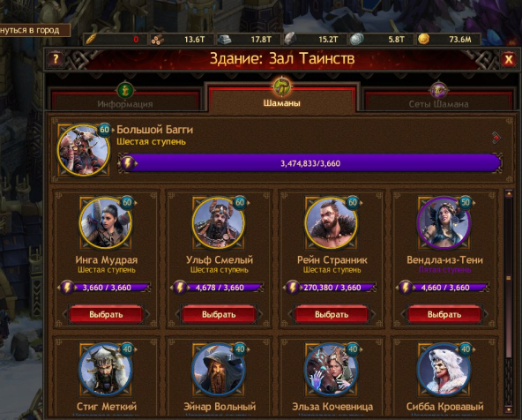Screen dimensions: 522x420
Task: Click scrollbar up arrow in shaman list
Action: [509, 193]
